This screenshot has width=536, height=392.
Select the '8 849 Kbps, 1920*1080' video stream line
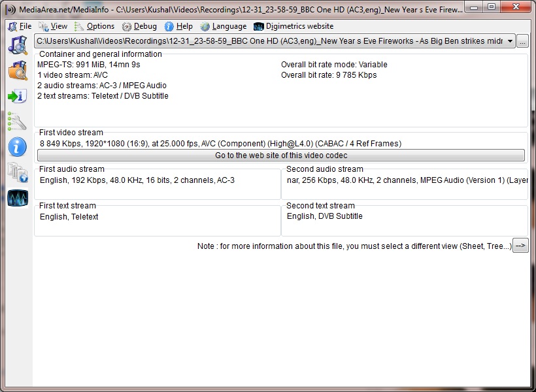(x=221, y=144)
